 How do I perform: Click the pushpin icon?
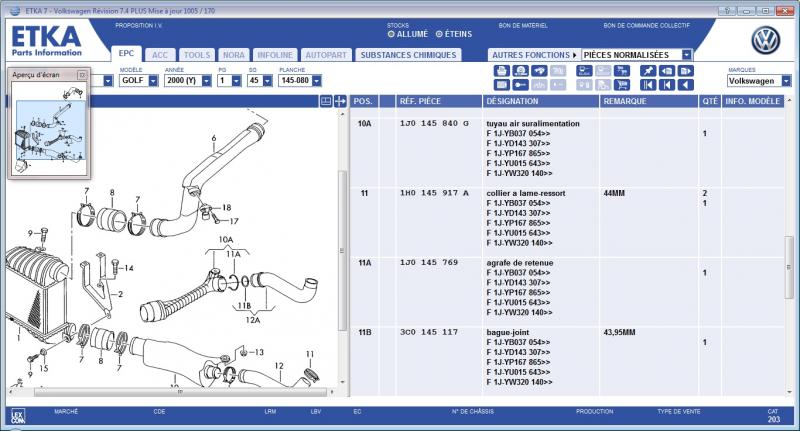pos(648,70)
